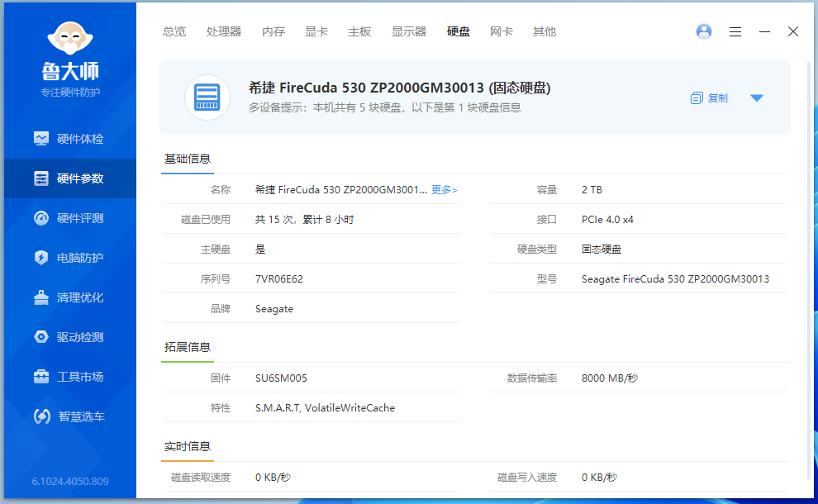Open 智慧选车 in the sidebar
818x504 pixels.
tap(70, 416)
